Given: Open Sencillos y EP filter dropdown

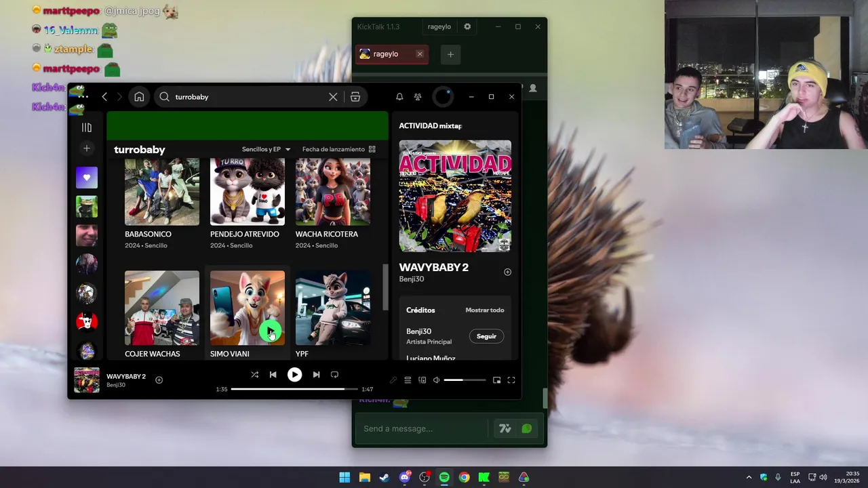Looking at the screenshot, I should (x=266, y=149).
